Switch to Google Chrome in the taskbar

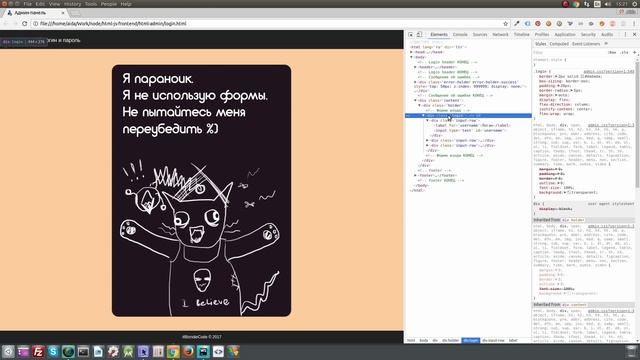(x=173, y=351)
